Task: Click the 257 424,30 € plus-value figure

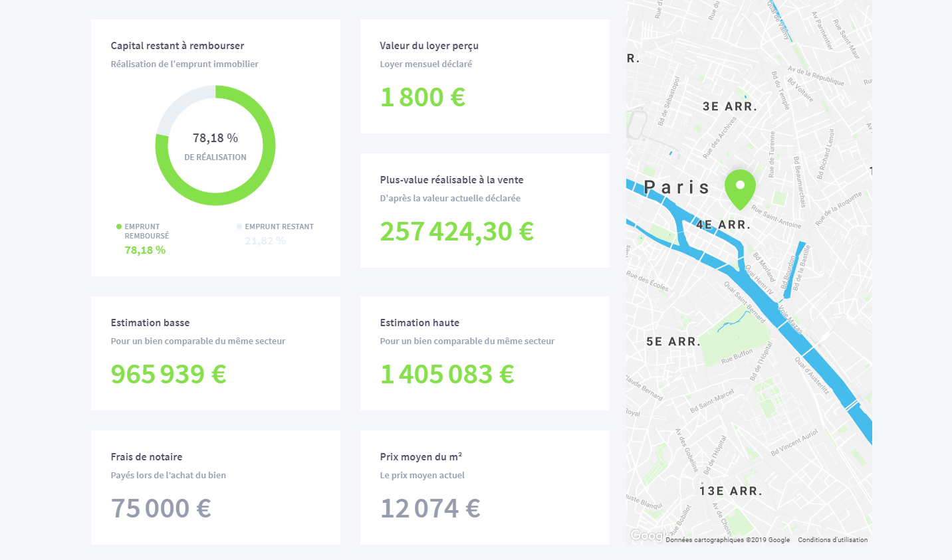Action: (x=457, y=231)
